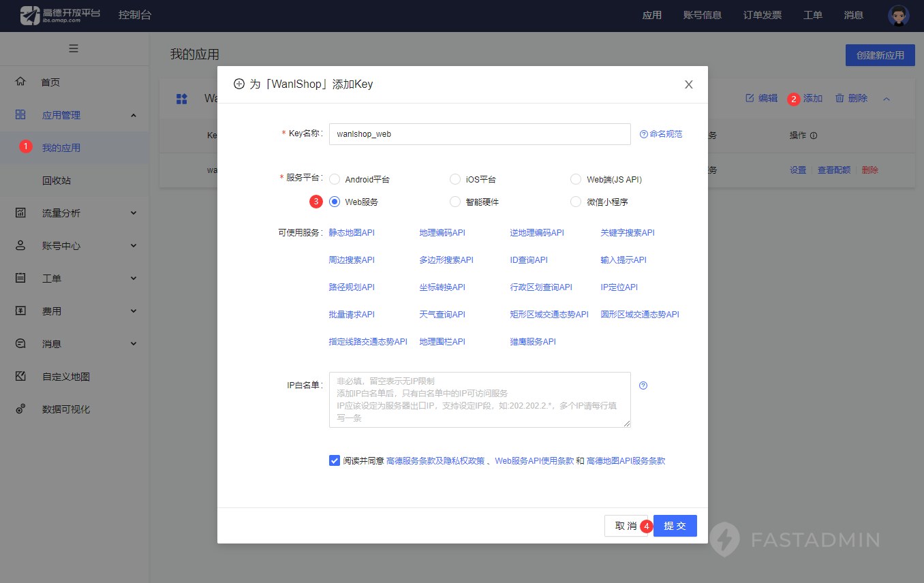
Task: Click help icon beside IP白名单 field
Action: pyautogui.click(x=643, y=385)
